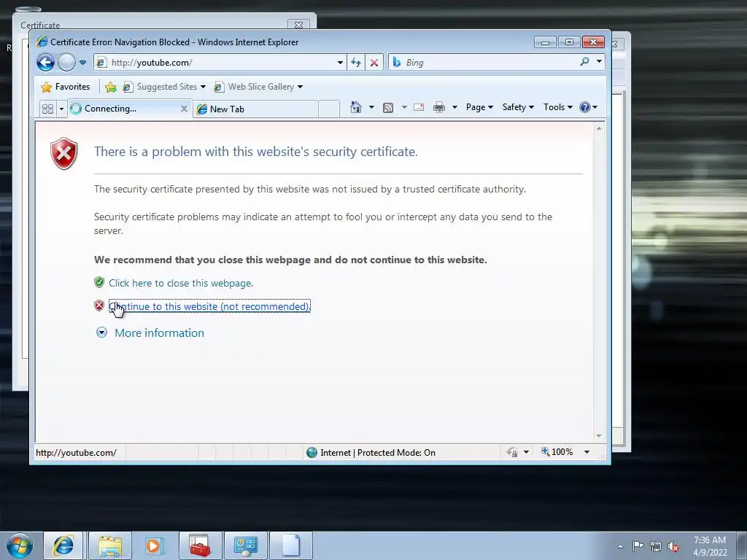Click the Quick Tabs grid icon
The height and width of the screenshot is (560, 747).
pyautogui.click(x=47, y=109)
